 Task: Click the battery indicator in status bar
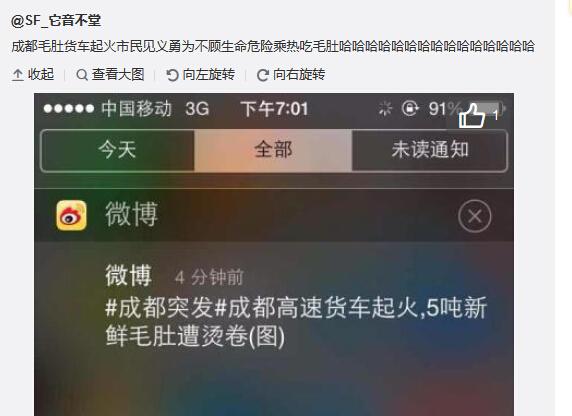pyautogui.click(x=489, y=108)
